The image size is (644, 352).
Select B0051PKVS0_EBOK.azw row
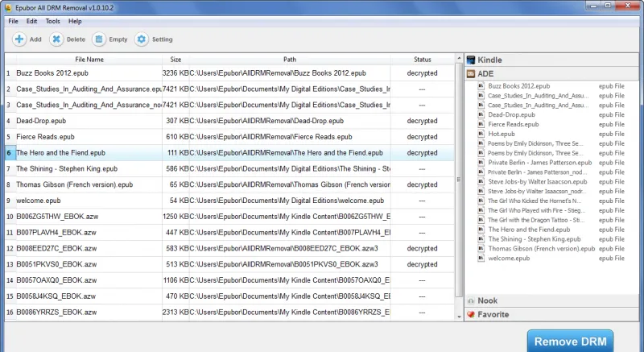[x=229, y=264]
